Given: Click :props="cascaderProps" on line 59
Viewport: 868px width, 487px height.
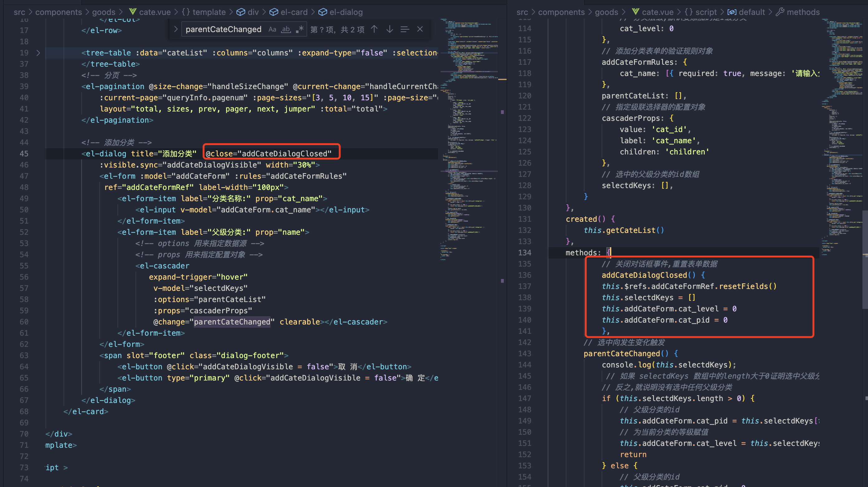Looking at the screenshot, I should pyautogui.click(x=203, y=310).
